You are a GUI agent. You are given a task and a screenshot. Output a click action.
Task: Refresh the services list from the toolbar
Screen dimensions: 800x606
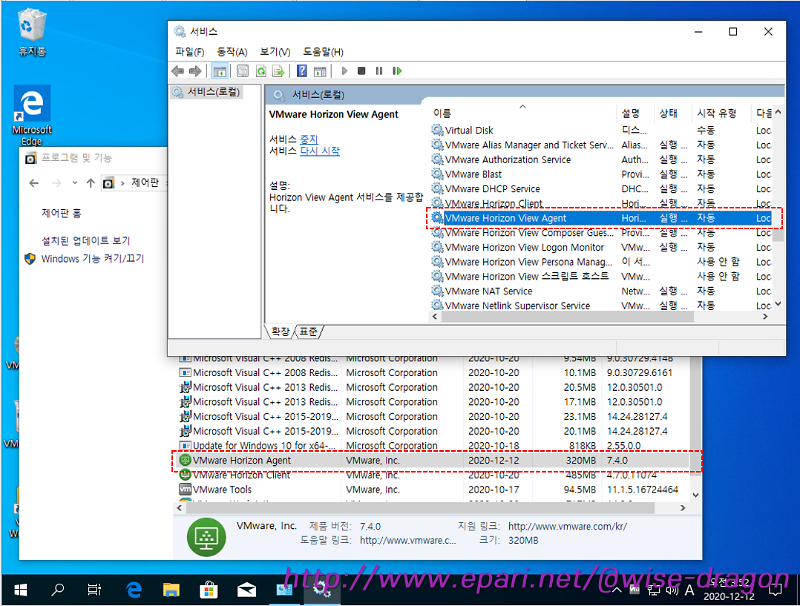(x=261, y=71)
